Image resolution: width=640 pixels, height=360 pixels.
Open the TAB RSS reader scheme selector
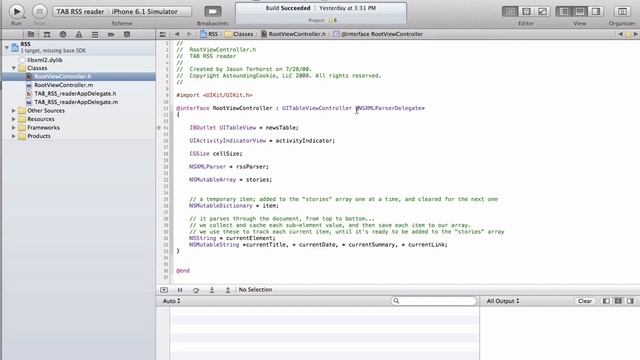[80, 11]
